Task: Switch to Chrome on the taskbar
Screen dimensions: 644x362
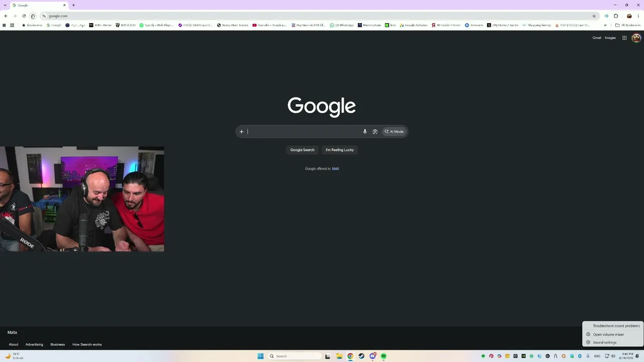Action: coord(350,356)
